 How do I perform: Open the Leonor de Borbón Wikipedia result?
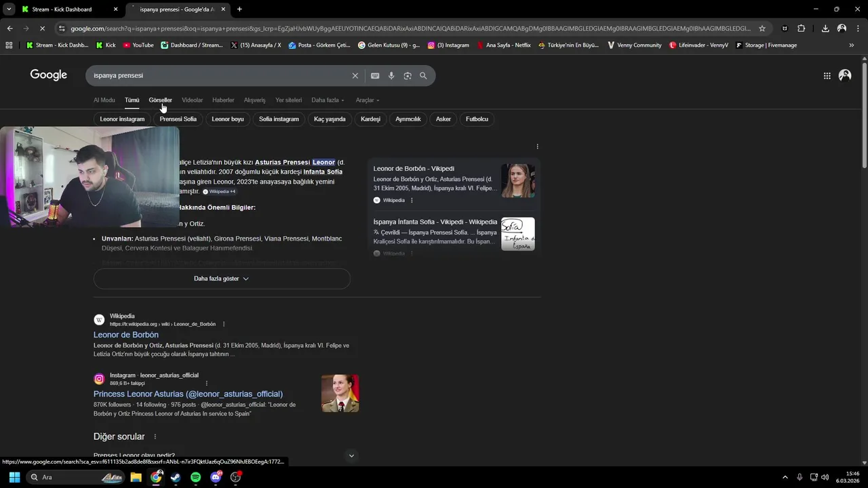126,335
